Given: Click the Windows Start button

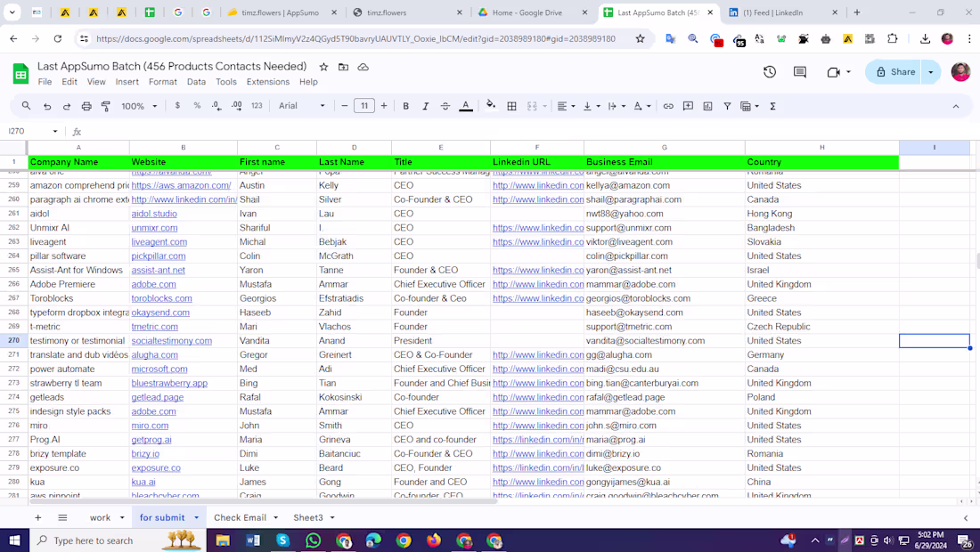Looking at the screenshot, I should pyautogui.click(x=14, y=540).
